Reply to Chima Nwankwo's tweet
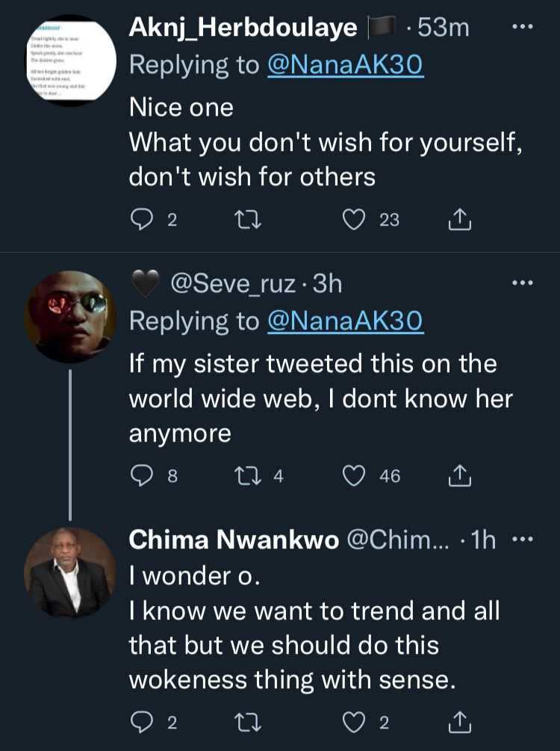 [142, 723]
